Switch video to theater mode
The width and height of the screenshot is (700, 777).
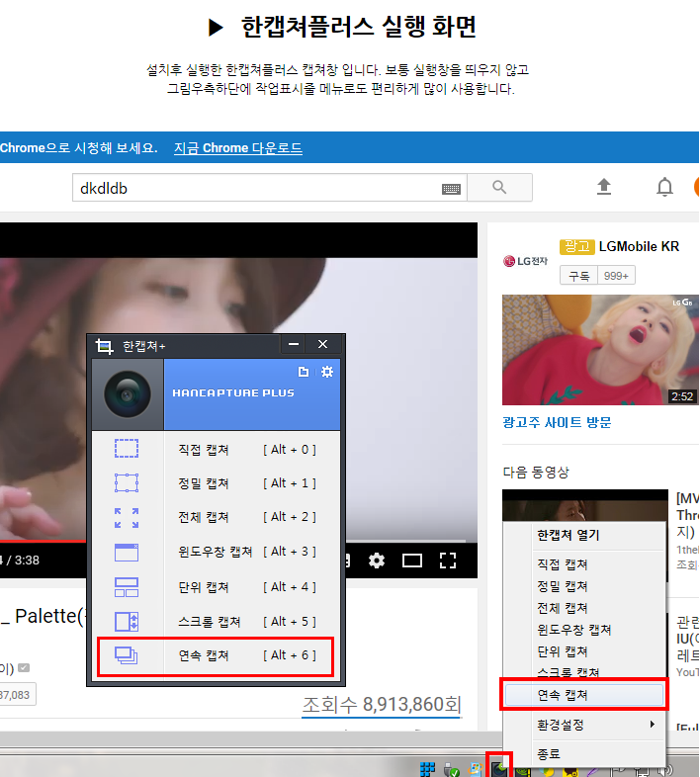412,561
